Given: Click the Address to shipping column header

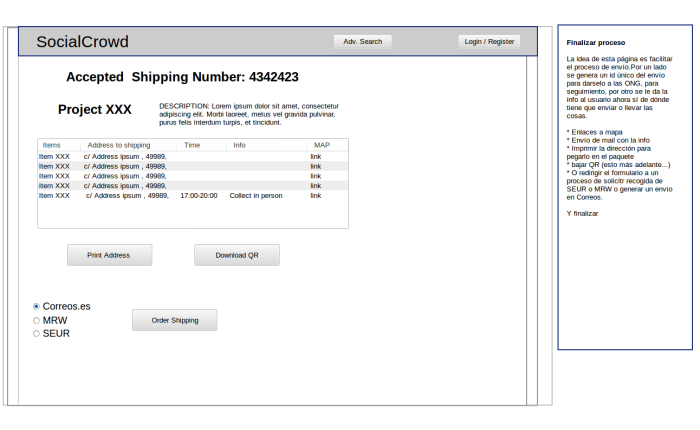Looking at the screenshot, I should pyautogui.click(x=119, y=145).
